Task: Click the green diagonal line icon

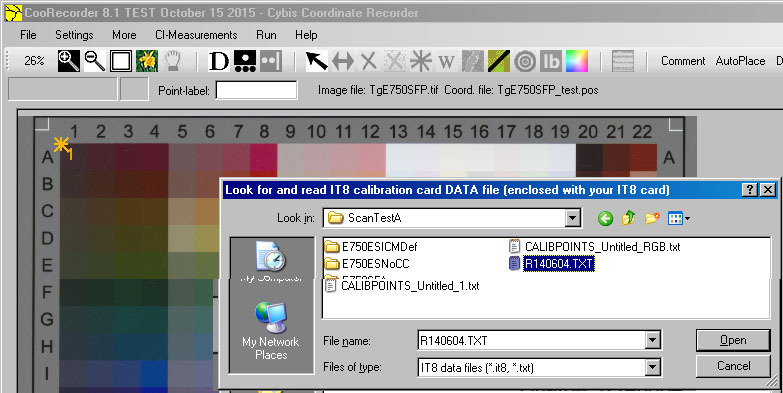Action: click(x=498, y=61)
